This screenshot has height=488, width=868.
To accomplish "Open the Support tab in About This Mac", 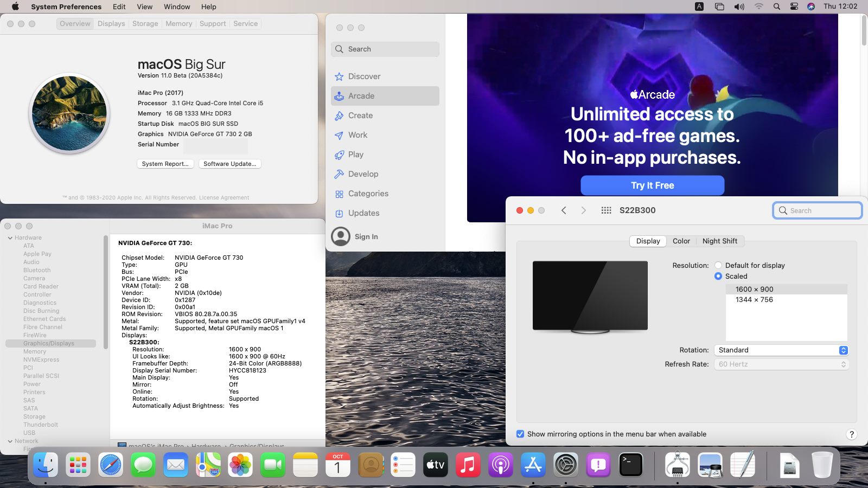I will pos(213,24).
